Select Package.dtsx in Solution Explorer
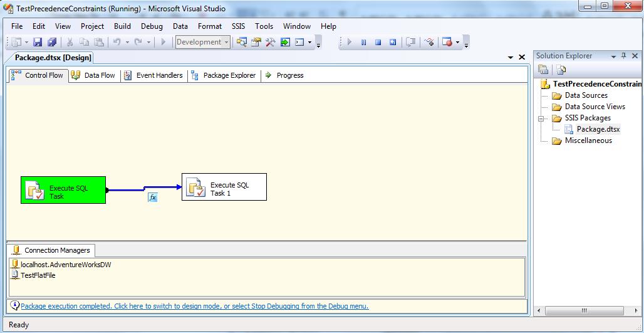 point(598,129)
